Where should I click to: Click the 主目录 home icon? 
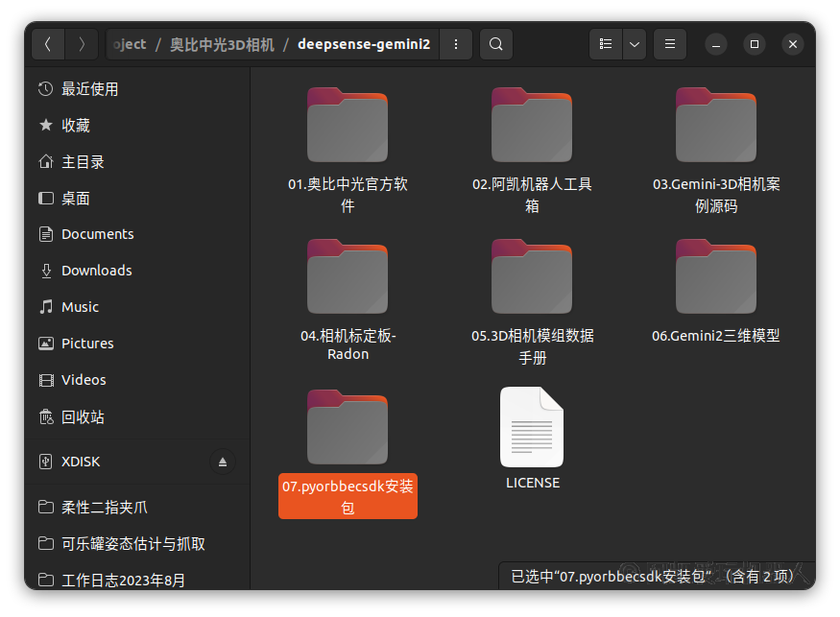tap(46, 162)
